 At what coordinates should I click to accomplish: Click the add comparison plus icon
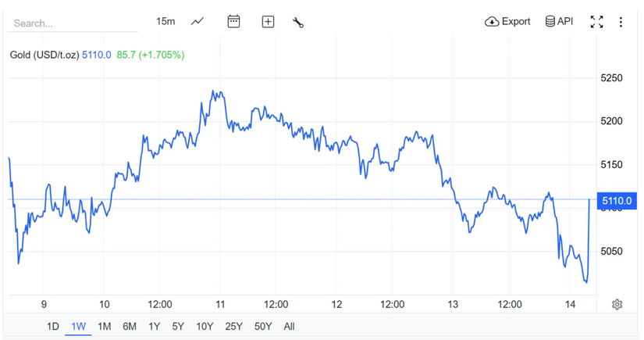click(x=268, y=21)
